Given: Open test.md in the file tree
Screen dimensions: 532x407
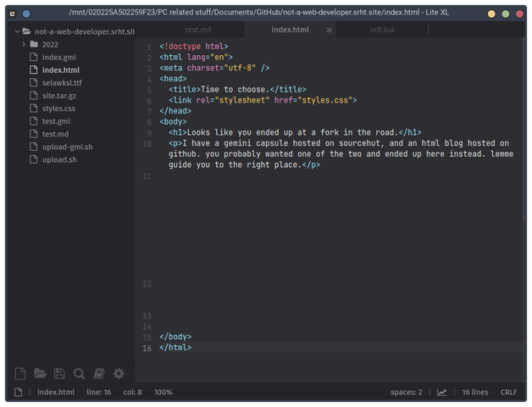Looking at the screenshot, I should (55, 134).
